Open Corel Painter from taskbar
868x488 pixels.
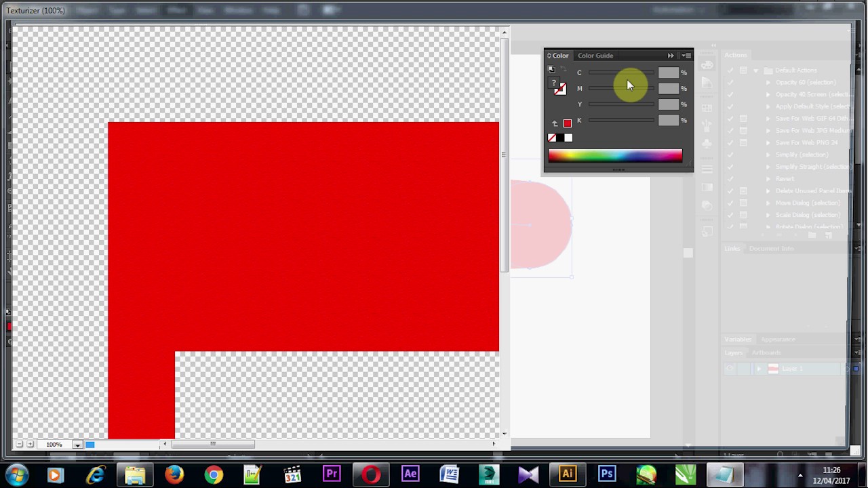(x=646, y=474)
